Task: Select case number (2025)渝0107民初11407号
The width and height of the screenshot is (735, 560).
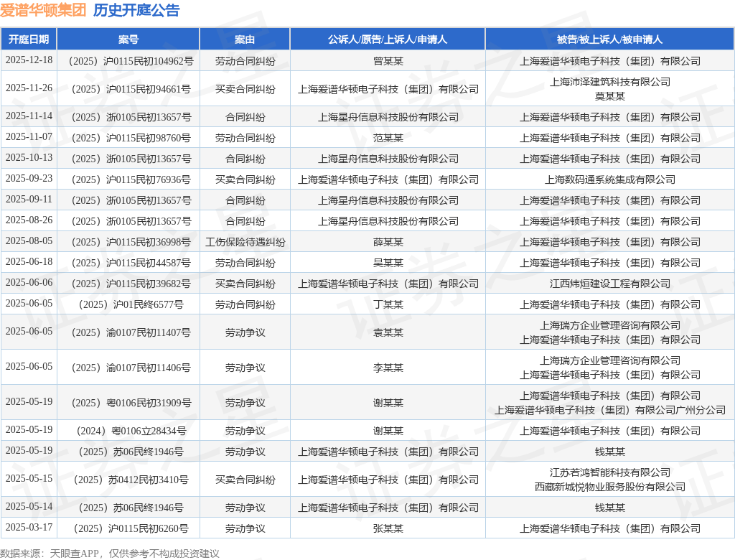Action: tap(128, 332)
